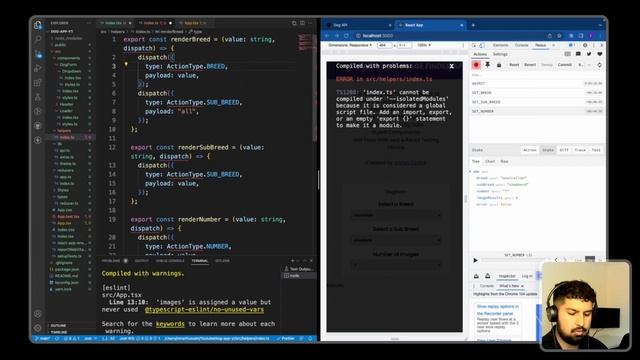Select the SET_SUB_BREED action
The height and width of the screenshot is (360, 640).
(x=537, y=102)
